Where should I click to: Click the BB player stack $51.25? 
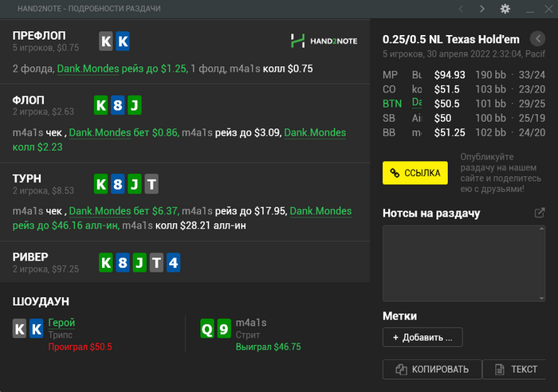450,132
